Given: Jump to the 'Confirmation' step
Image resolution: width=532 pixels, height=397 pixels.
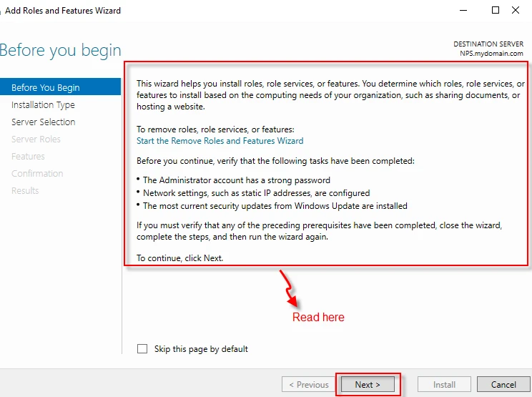Looking at the screenshot, I should pyautogui.click(x=37, y=174).
